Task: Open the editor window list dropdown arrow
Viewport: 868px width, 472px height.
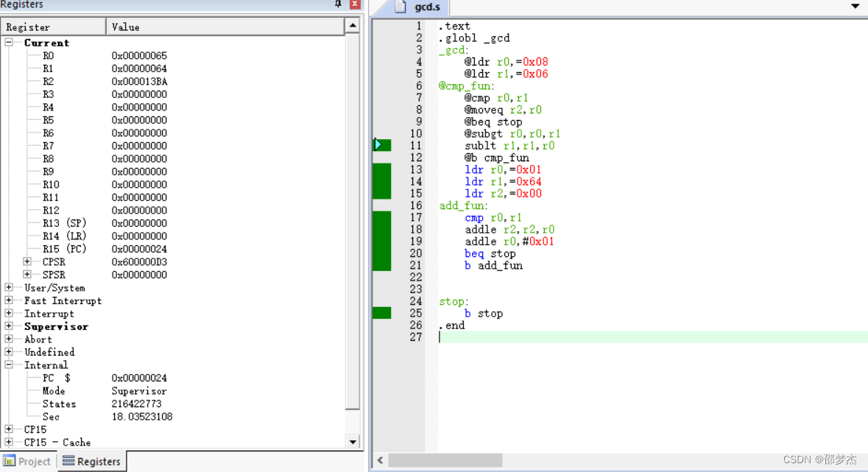Action: tap(855, 6)
